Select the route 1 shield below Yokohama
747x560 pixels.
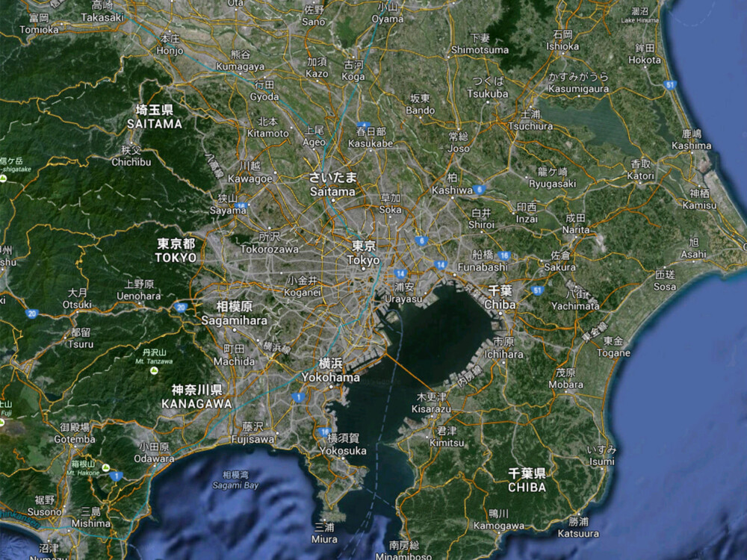tap(298, 397)
